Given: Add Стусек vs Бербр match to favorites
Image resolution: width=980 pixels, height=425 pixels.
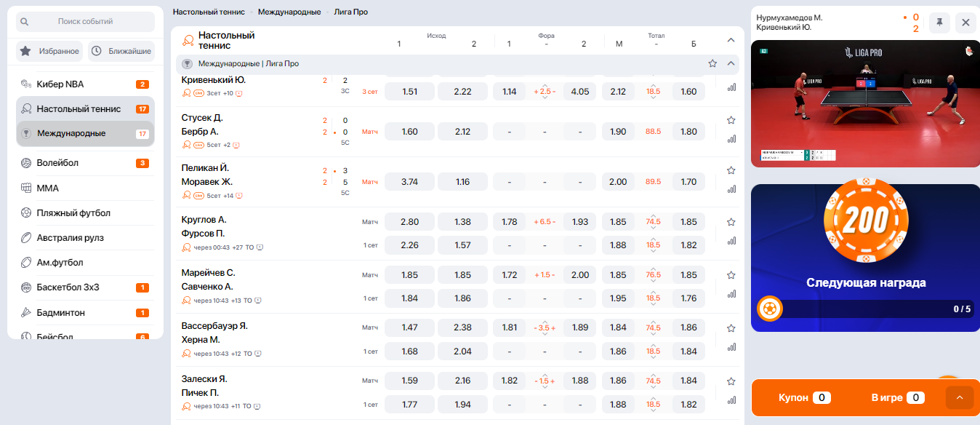Looking at the screenshot, I should (x=731, y=120).
